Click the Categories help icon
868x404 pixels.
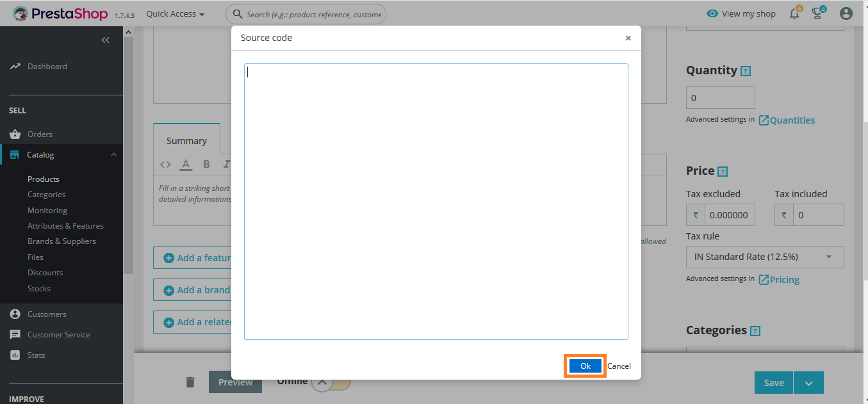[x=755, y=331]
